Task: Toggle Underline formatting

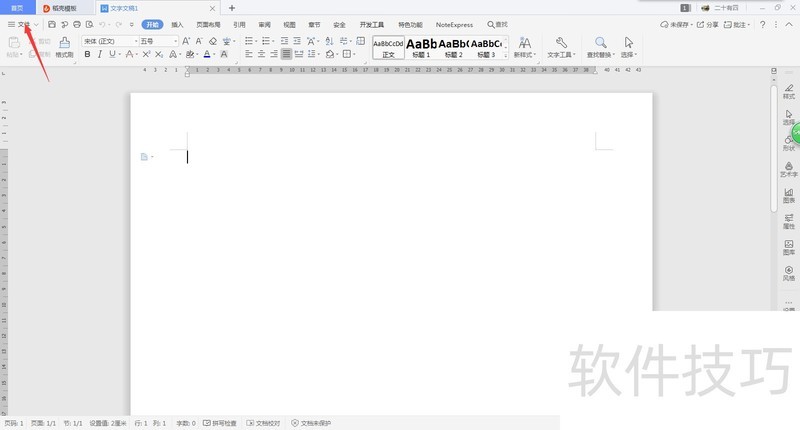Action: pos(112,54)
